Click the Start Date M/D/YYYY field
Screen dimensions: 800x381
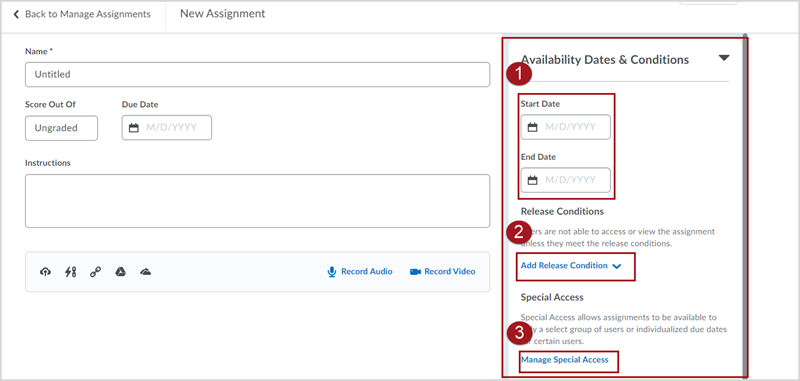[x=565, y=127]
